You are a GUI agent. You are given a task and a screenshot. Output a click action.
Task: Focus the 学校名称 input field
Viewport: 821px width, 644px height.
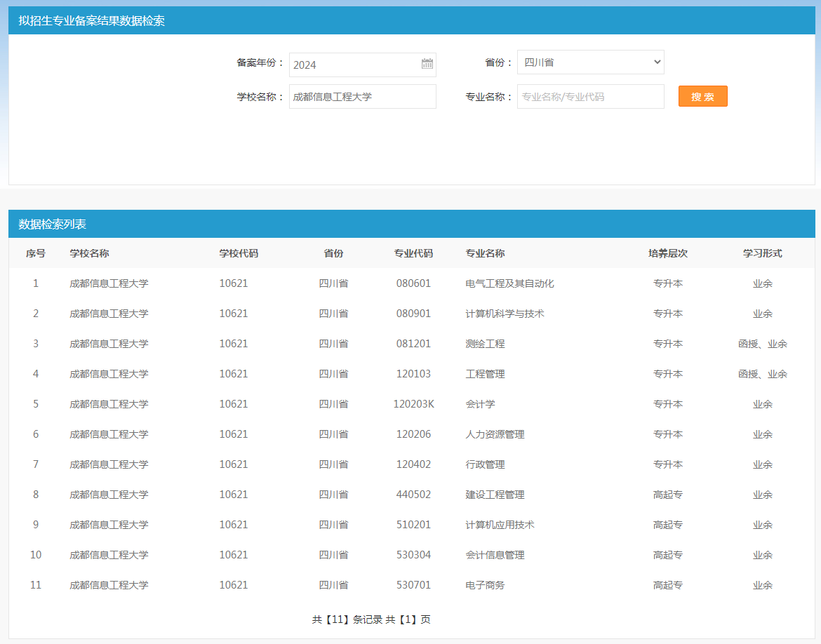click(362, 97)
